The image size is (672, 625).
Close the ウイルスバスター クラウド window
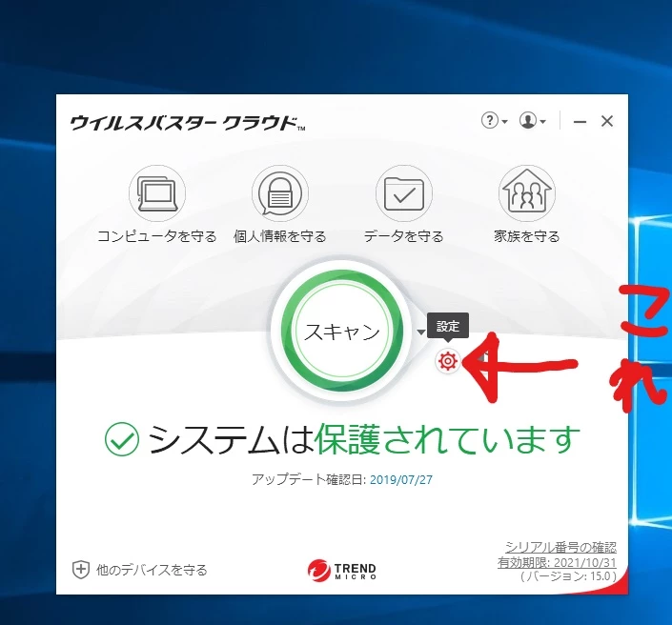[607, 121]
